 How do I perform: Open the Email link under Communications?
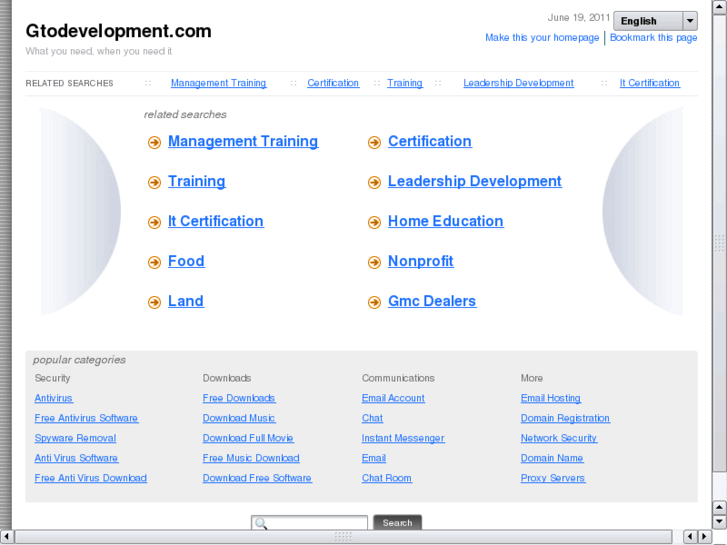(x=374, y=458)
